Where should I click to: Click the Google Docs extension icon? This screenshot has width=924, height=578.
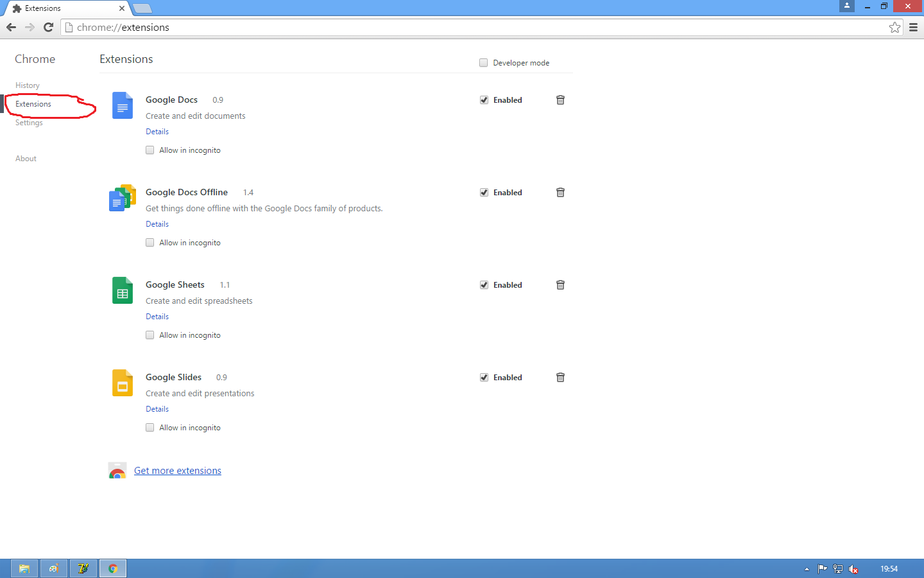[x=123, y=105]
